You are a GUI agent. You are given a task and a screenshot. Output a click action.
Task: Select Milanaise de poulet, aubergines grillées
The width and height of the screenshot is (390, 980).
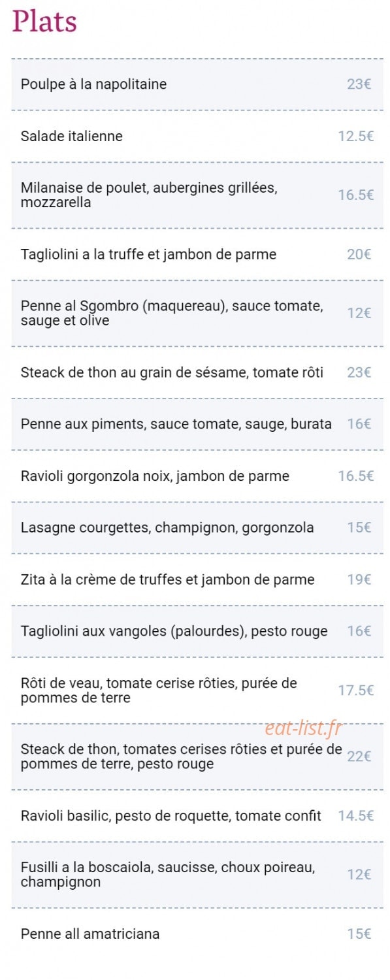(197, 195)
